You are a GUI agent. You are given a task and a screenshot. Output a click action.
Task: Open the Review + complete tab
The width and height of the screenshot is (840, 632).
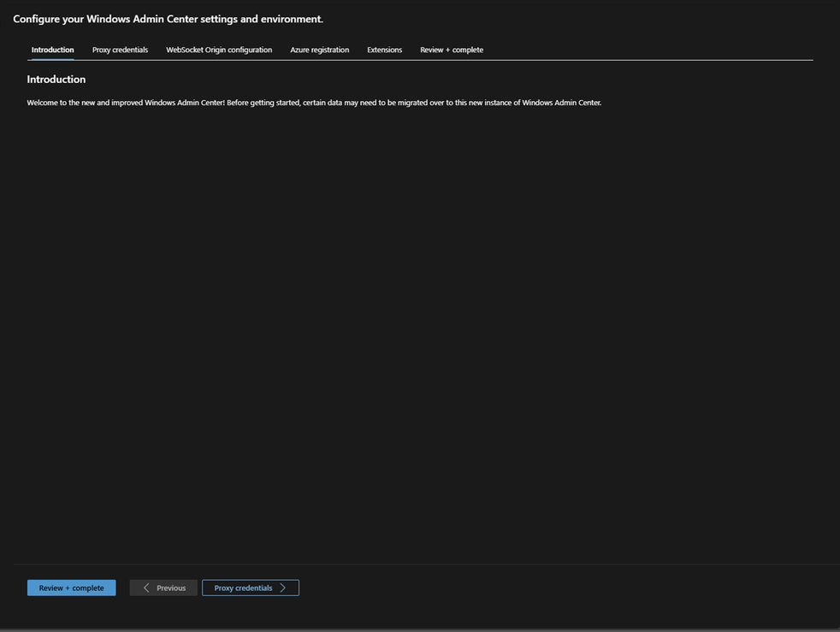click(x=452, y=50)
